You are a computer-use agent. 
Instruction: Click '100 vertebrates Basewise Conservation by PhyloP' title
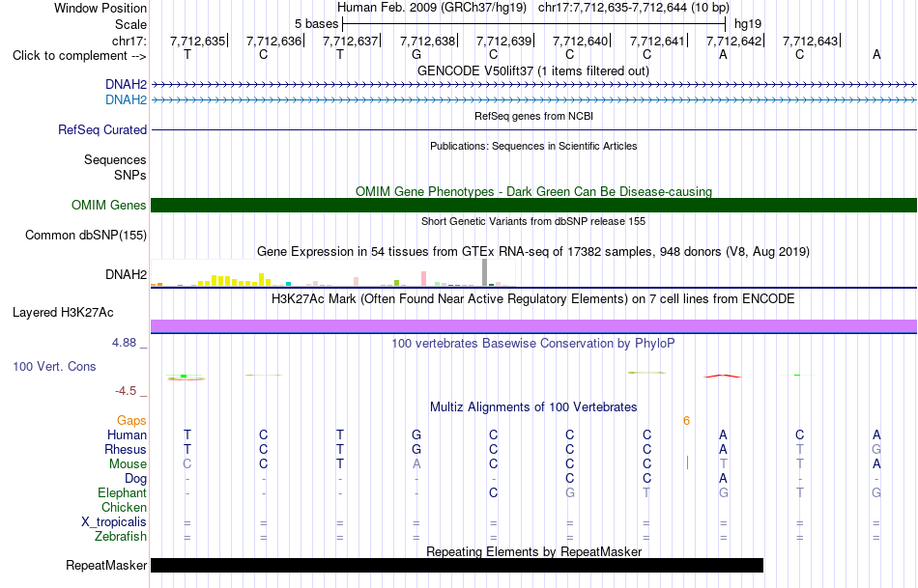(533, 344)
